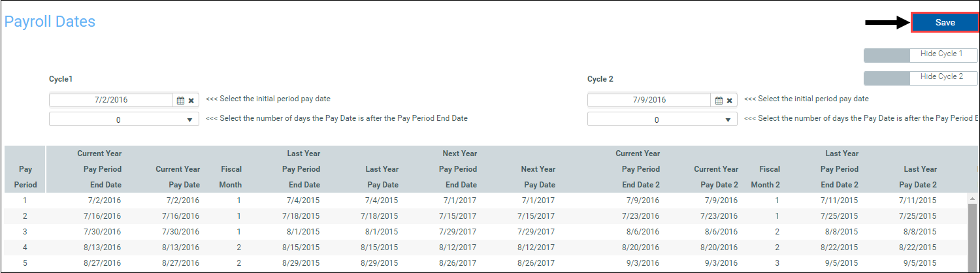Click into the Cycle 2 initial pay date field

(x=649, y=100)
